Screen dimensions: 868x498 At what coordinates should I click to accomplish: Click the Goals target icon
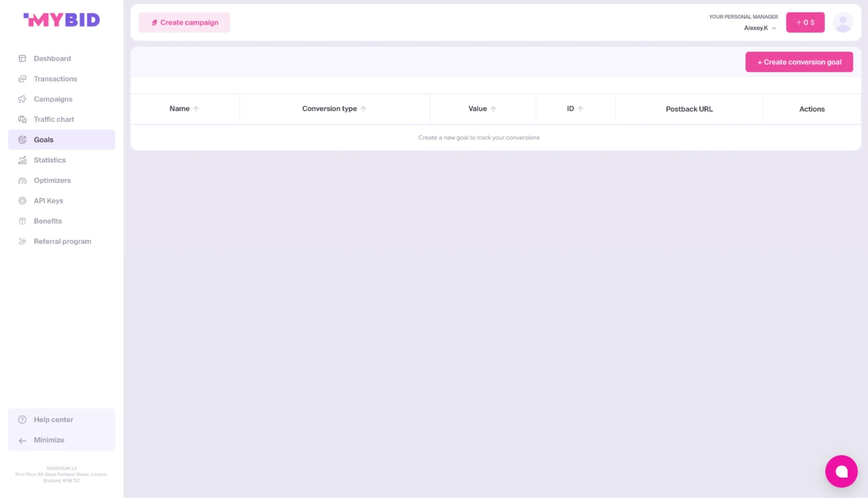tap(22, 140)
